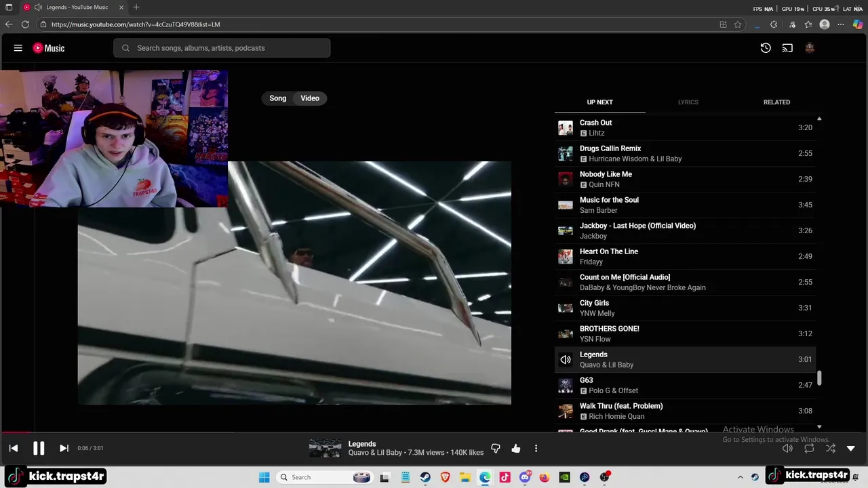
Task: Play City Girls by YNW Melly
Action: click(x=685, y=308)
